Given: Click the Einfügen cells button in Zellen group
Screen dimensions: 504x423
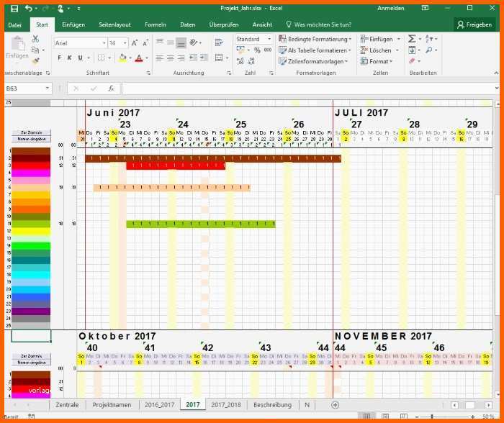Looking at the screenshot, I should [380, 39].
